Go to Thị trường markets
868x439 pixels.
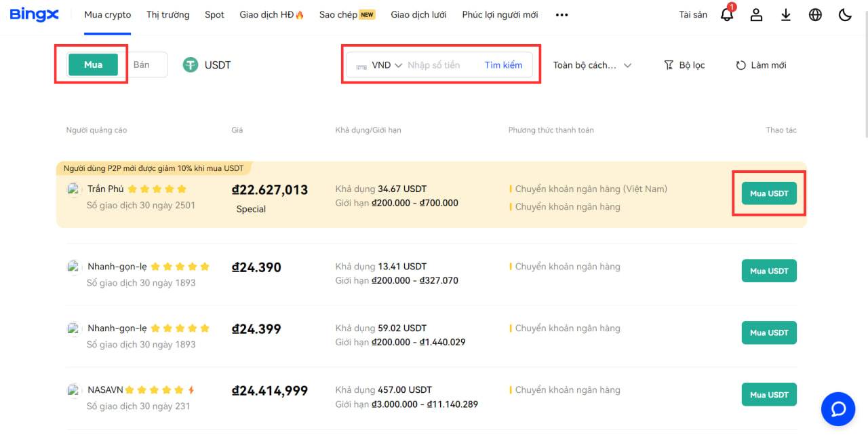click(x=168, y=15)
